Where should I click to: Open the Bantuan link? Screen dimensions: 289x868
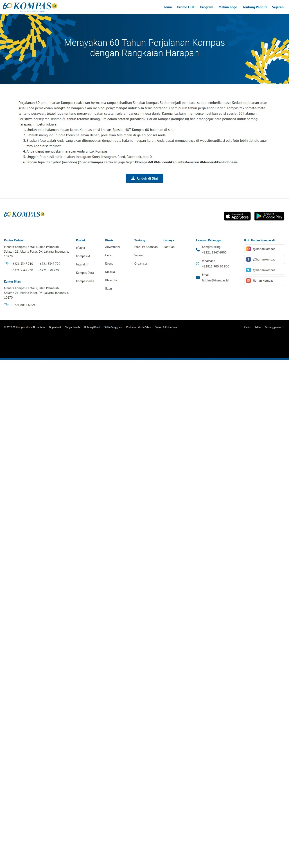point(169,247)
